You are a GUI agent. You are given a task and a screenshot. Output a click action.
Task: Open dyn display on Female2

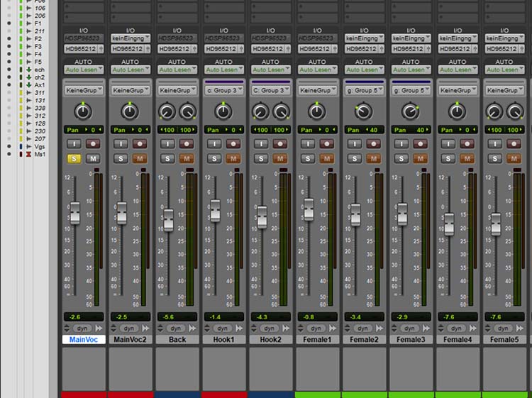362,328
